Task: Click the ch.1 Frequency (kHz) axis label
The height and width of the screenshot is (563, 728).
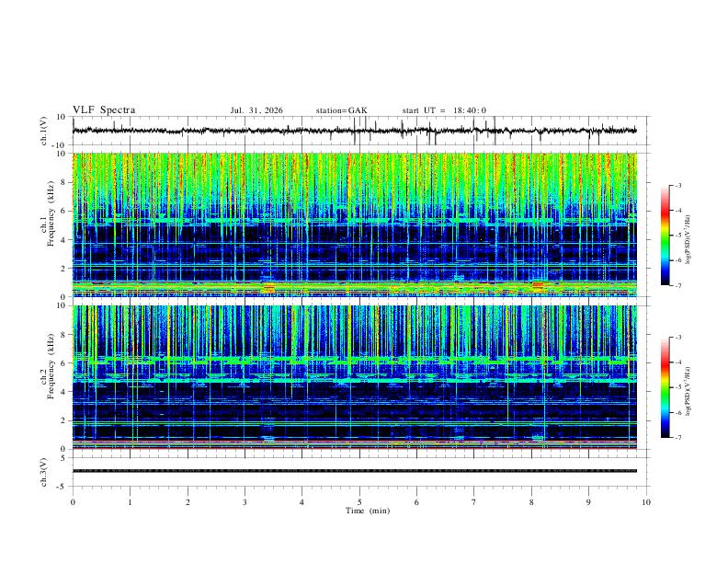Action: (47, 224)
